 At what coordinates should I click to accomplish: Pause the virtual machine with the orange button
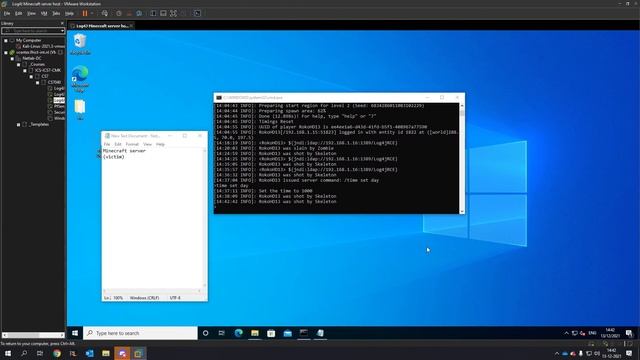coord(85,13)
